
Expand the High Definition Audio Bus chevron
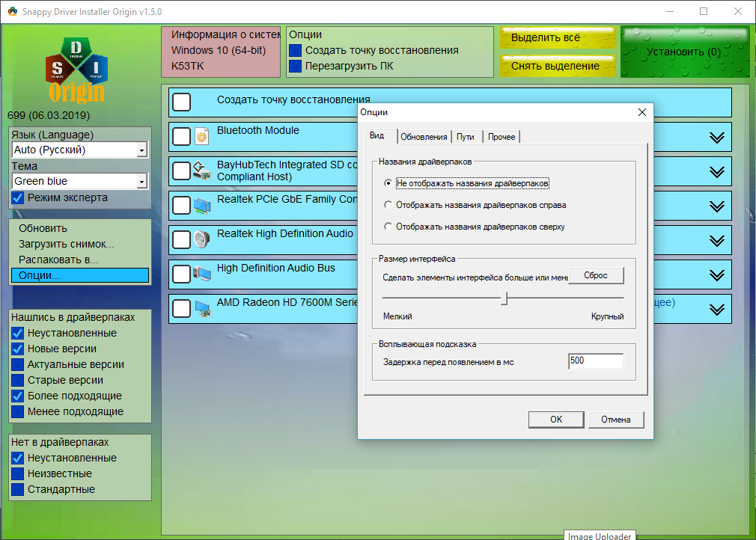point(717,275)
